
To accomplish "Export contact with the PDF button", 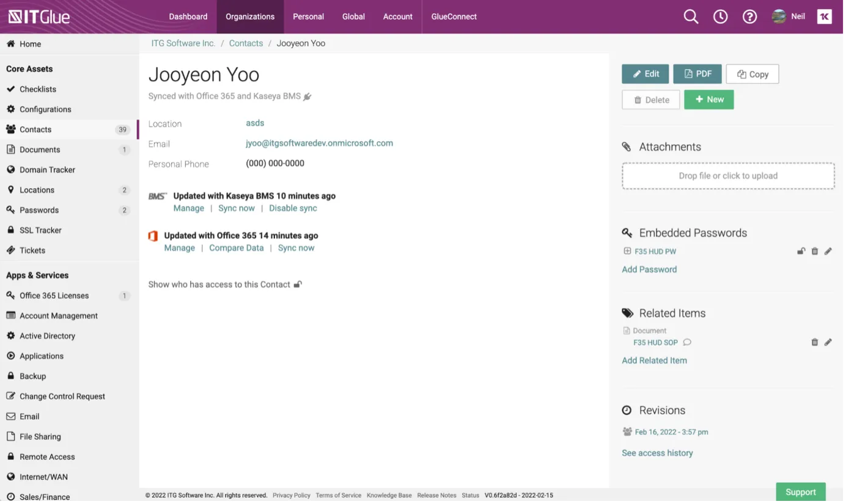I will pyautogui.click(x=697, y=74).
